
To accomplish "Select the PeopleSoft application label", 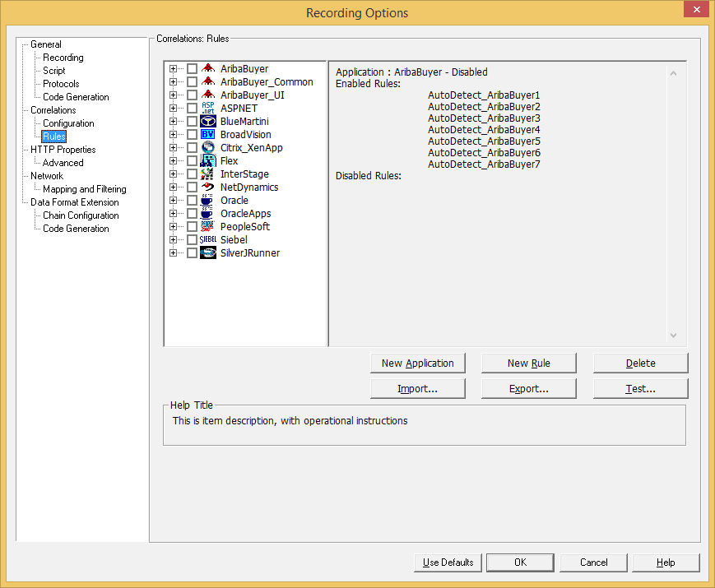I will (x=245, y=226).
